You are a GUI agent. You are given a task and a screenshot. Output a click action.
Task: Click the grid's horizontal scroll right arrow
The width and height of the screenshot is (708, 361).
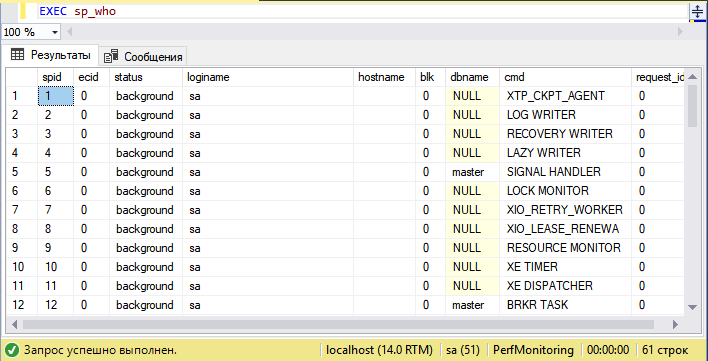[675, 324]
